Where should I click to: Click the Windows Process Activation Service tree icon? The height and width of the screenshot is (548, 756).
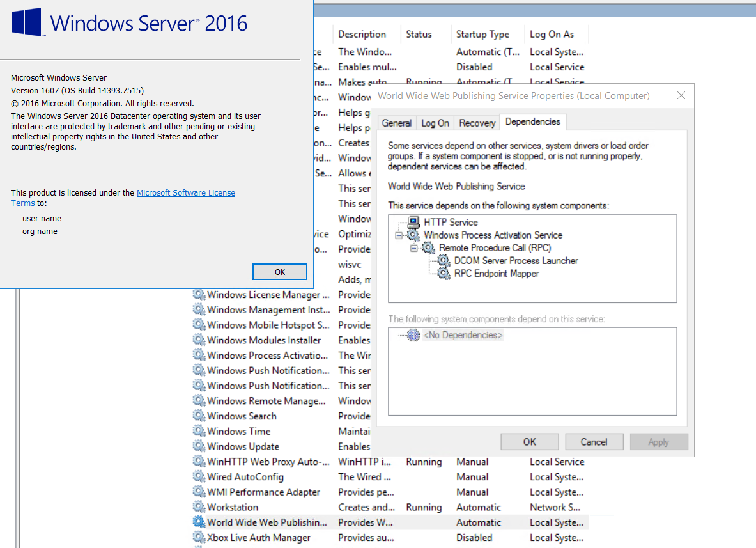[x=413, y=235]
